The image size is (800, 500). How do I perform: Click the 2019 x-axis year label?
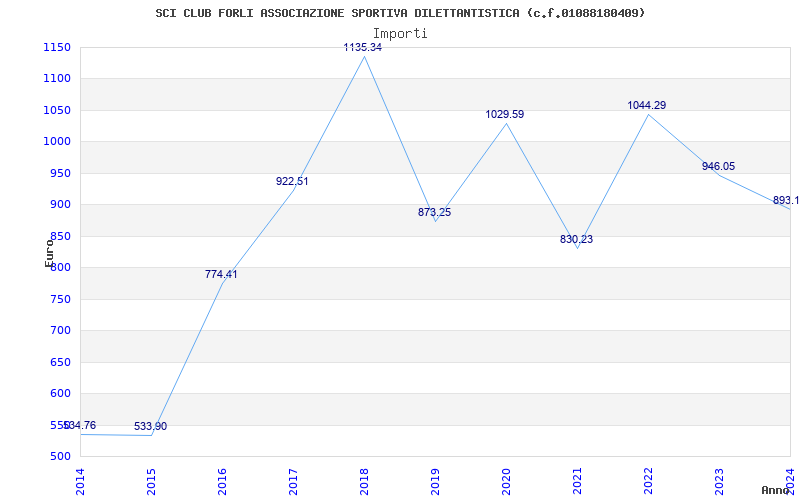435,482
